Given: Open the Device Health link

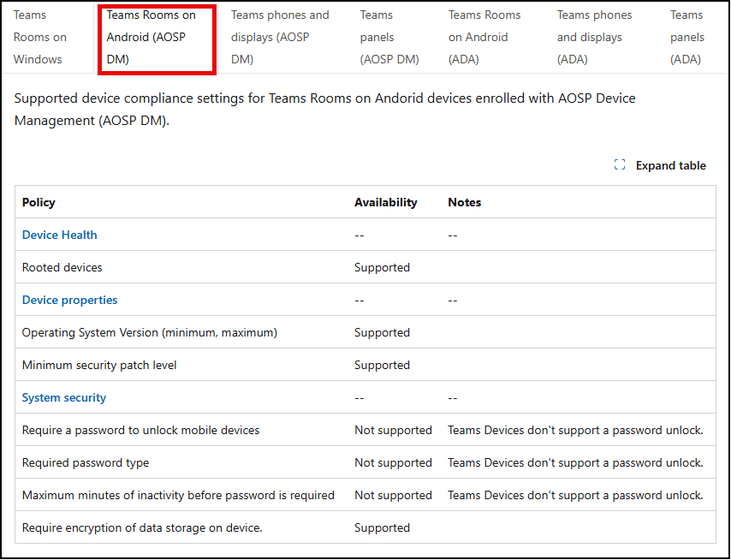Looking at the screenshot, I should point(60,235).
